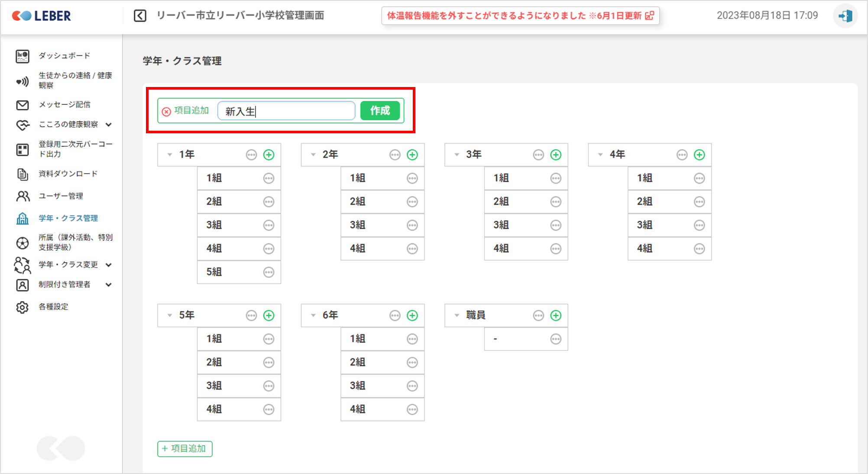
Task: Open ユーザー管理 from the sidebar
Action: point(61,196)
